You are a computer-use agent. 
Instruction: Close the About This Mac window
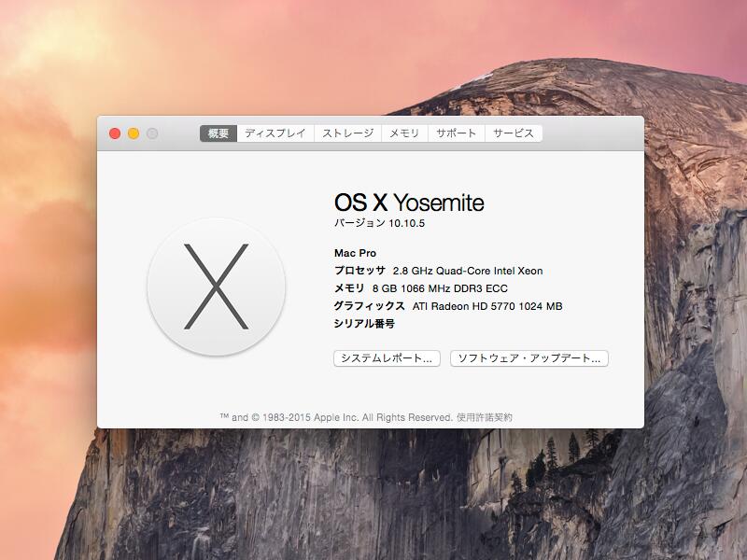(115, 133)
